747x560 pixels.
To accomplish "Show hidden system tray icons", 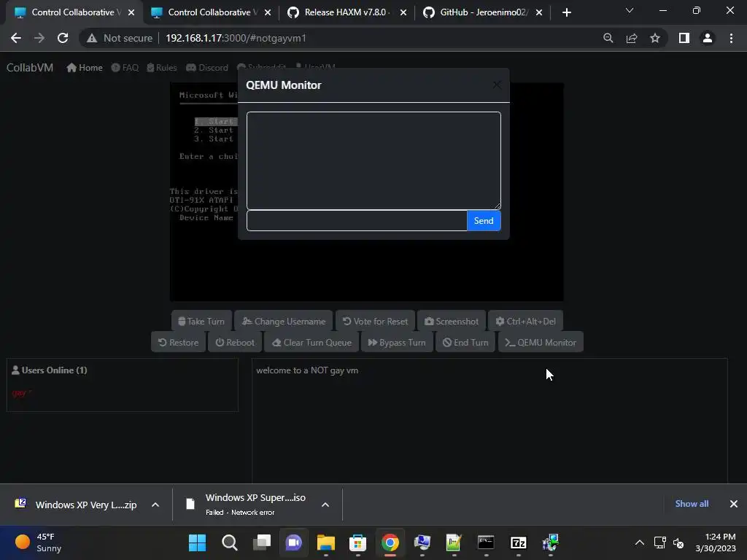I will coord(640,542).
